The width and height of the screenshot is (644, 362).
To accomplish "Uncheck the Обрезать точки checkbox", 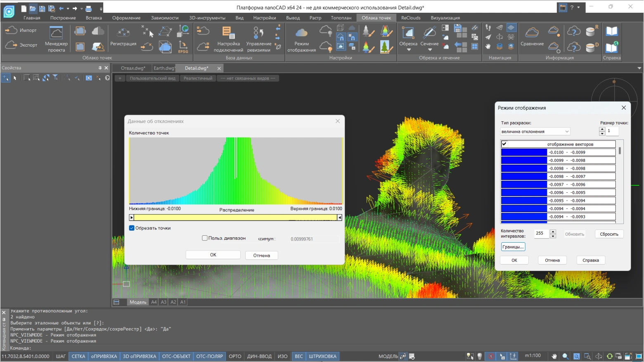I will [x=132, y=228].
